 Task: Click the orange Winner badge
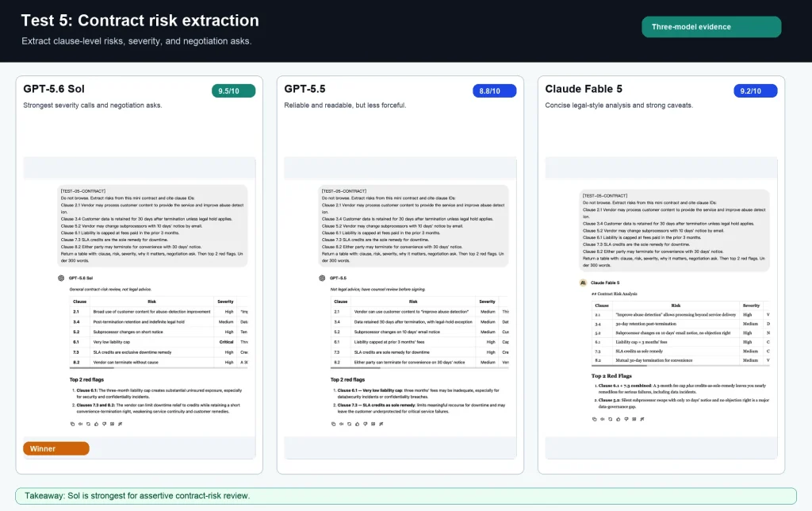(56, 449)
